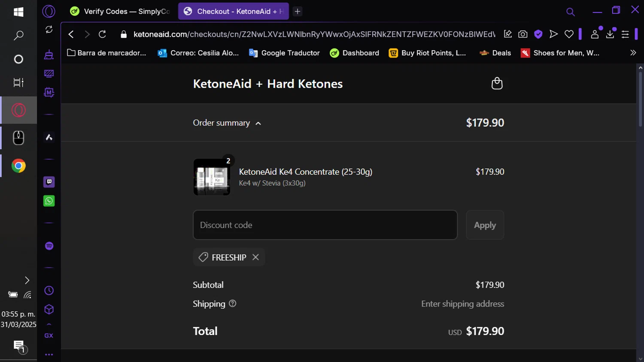Image resolution: width=644 pixels, height=362 pixels.
Task: Select the Checkout - KetoneAid tab
Action: pos(234,12)
